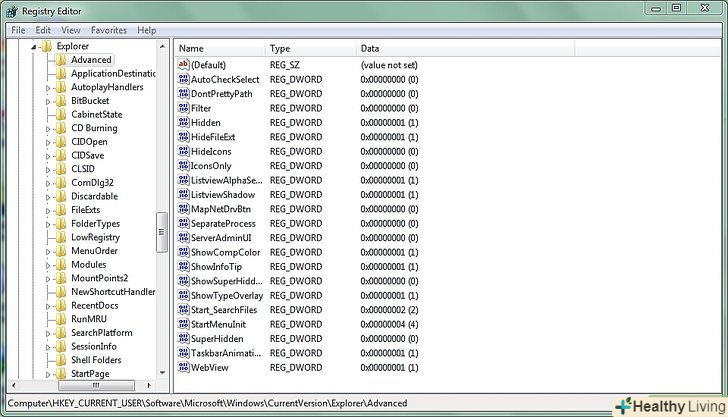Click the Advanced folder icon in tree
This screenshot has height=417, width=728.
(x=61, y=59)
